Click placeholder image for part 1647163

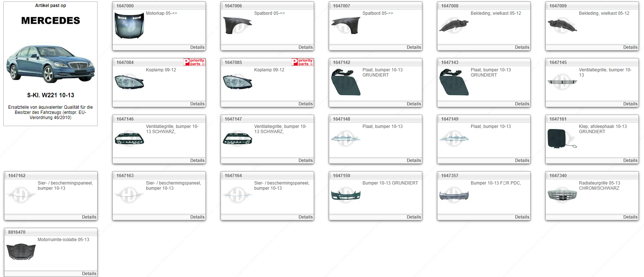[x=129, y=195]
